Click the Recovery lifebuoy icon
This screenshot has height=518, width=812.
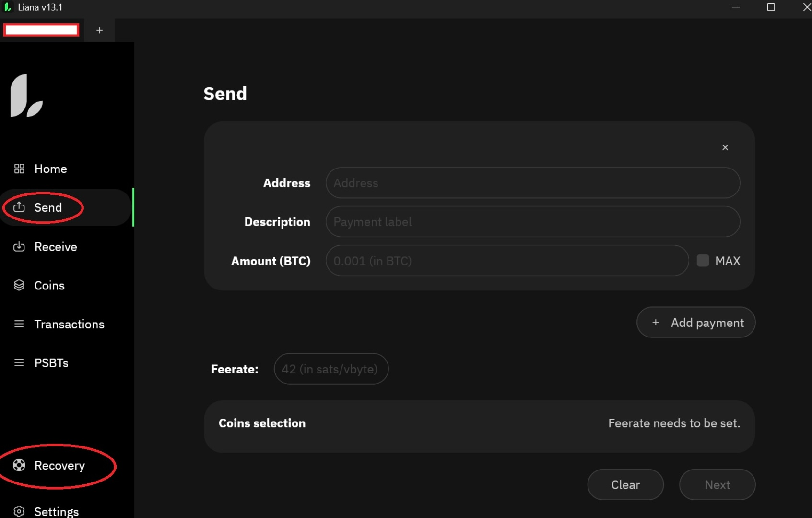19,465
